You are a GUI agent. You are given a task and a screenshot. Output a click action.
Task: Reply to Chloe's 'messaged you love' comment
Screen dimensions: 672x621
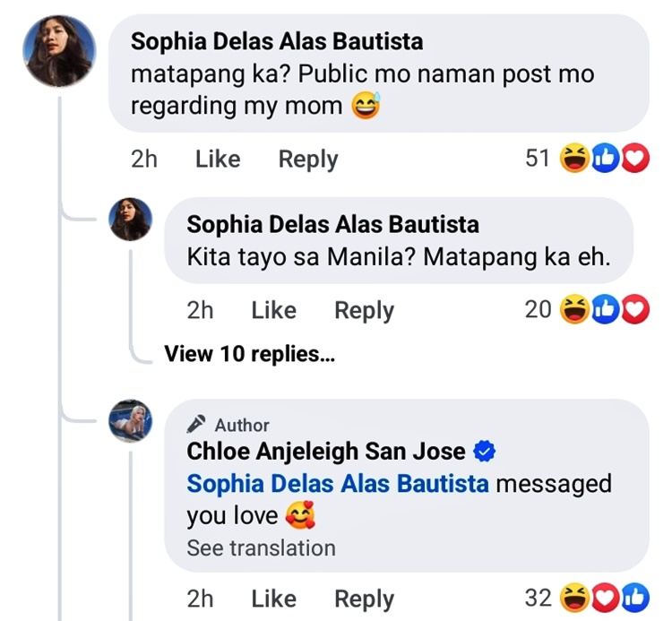pos(364,598)
